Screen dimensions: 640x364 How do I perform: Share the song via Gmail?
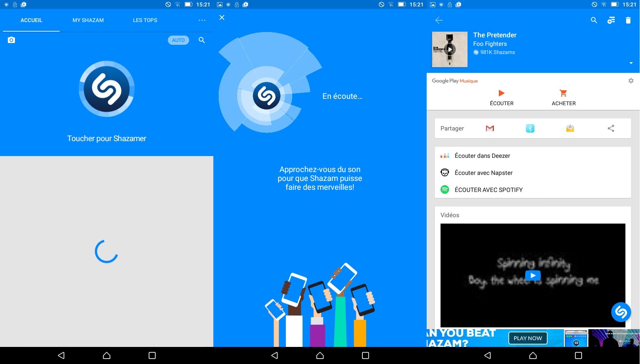pyautogui.click(x=490, y=128)
